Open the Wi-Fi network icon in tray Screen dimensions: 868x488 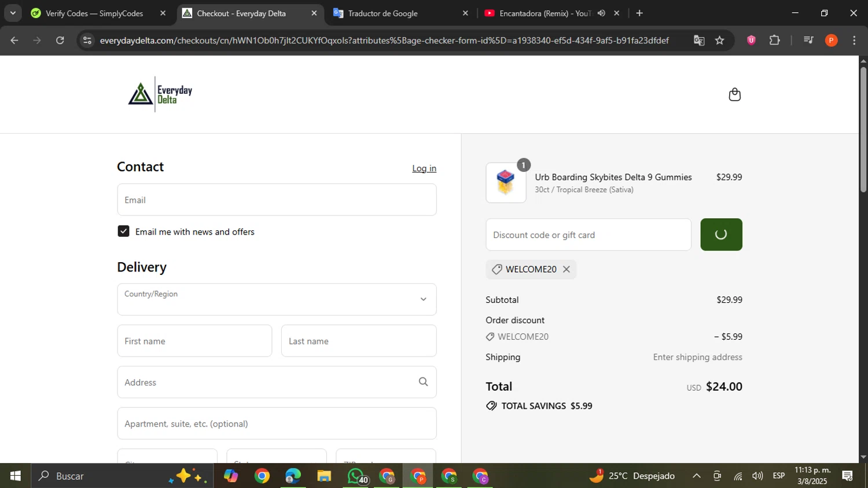coord(738,476)
